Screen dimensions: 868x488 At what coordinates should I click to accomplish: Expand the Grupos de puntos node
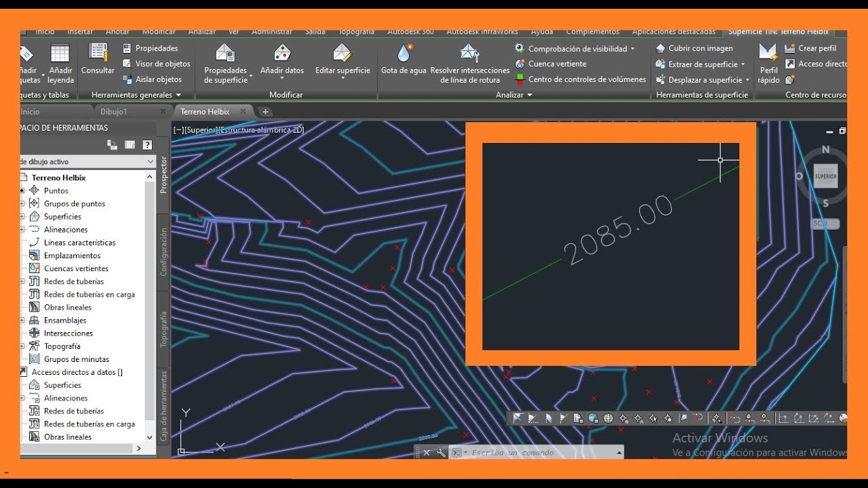(22, 203)
